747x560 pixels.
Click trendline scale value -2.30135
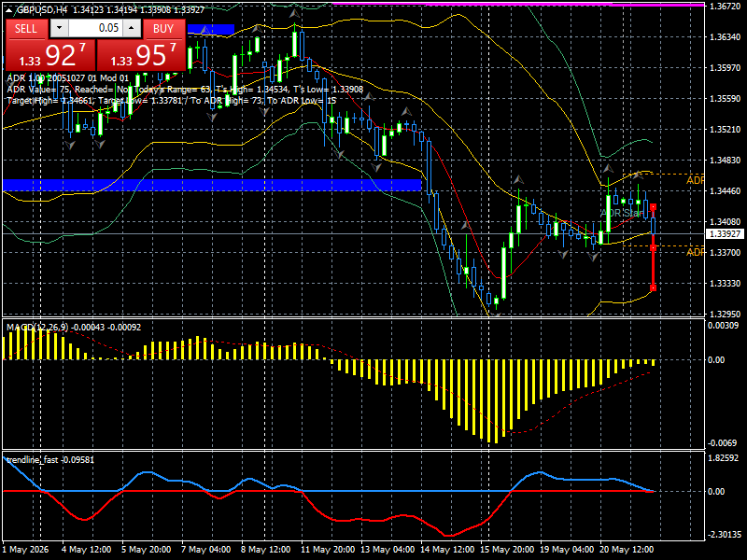click(x=725, y=534)
